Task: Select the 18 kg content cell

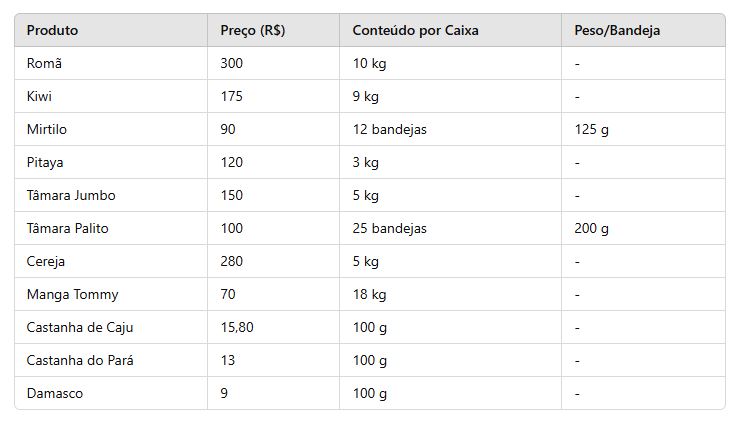Action: click(366, 294)
